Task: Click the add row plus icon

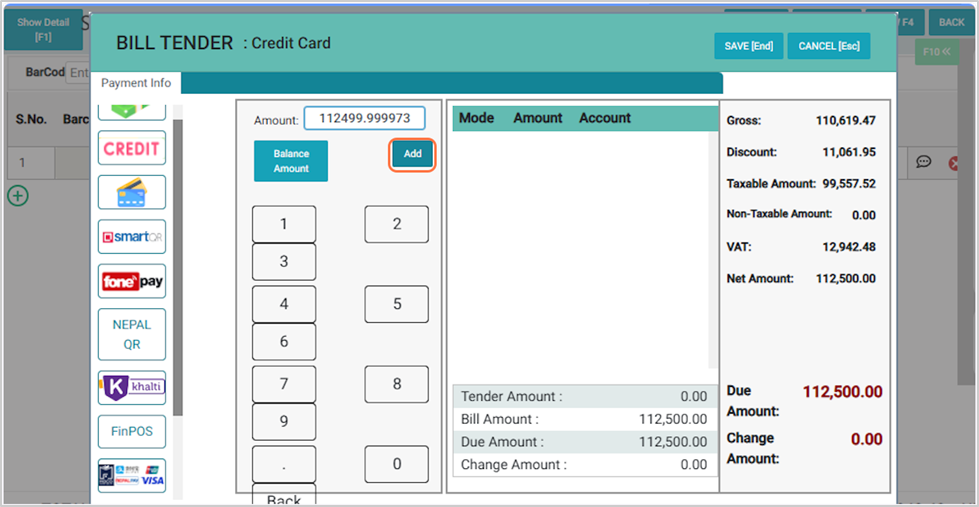Action: (17, 195)
